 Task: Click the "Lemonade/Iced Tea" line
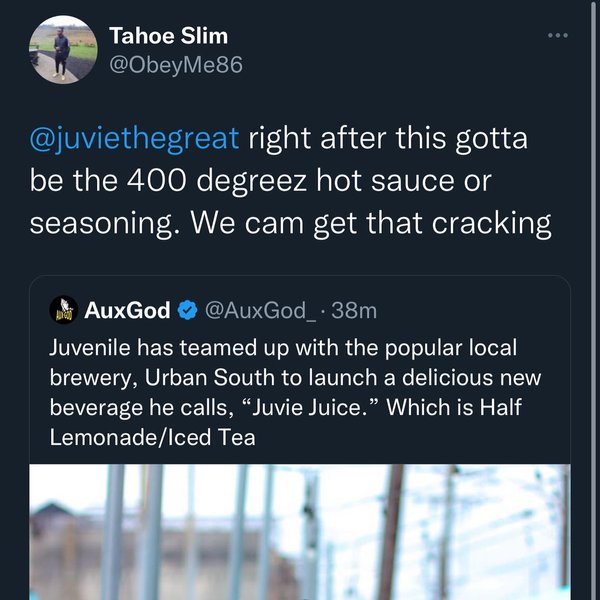tap(152, 437)
